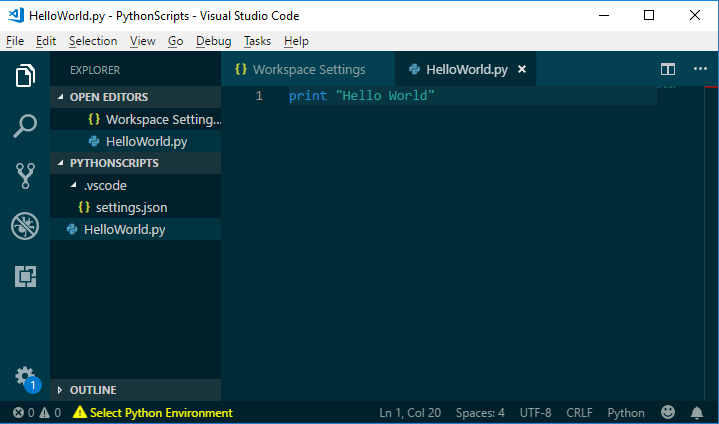Open the editor More Actions ellipsis
This screenshot has height=424, width=719.
(x=700, y=69)
